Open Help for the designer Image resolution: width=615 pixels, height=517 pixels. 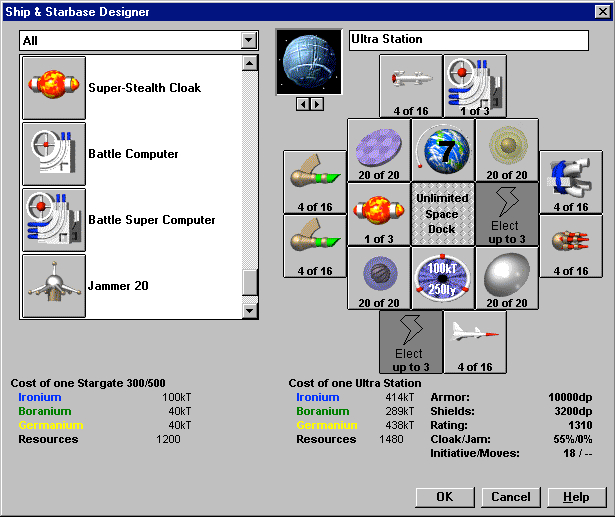(576, 497)
